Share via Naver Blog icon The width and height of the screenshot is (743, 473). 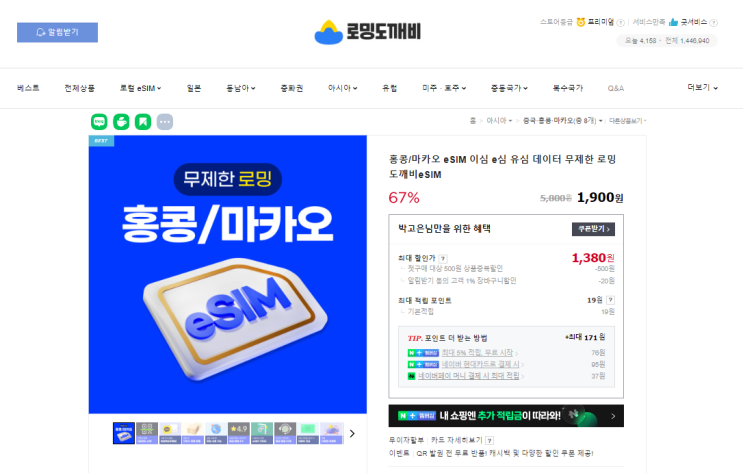[x=99, y=122]
